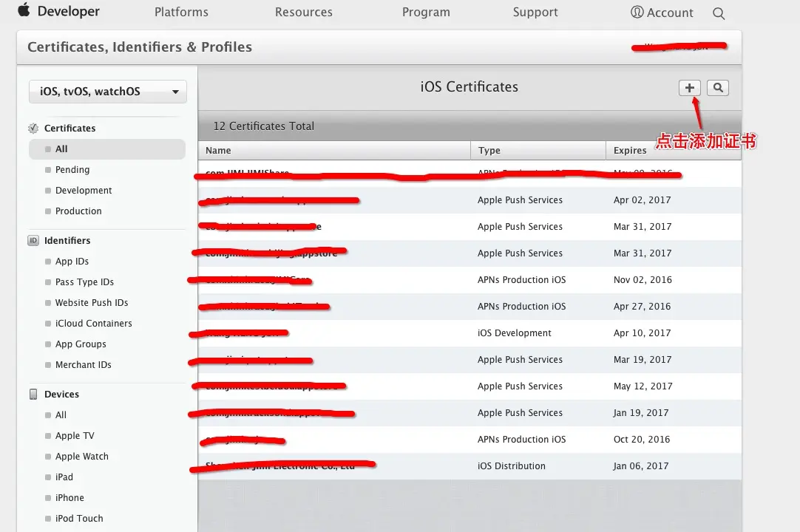
Task: Select Development certificates
Action: [83, 190]
